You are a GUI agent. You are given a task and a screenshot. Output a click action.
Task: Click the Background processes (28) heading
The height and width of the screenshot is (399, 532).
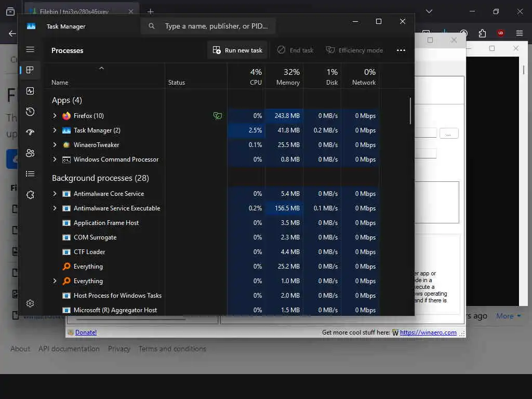tap(100, 178)
